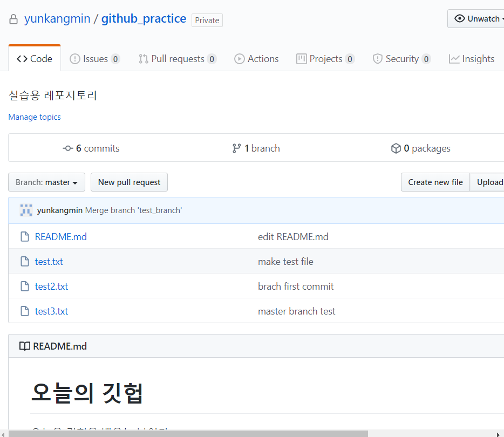Open the Insights tab
Viewport: 504px width, 437px height.
472,59
